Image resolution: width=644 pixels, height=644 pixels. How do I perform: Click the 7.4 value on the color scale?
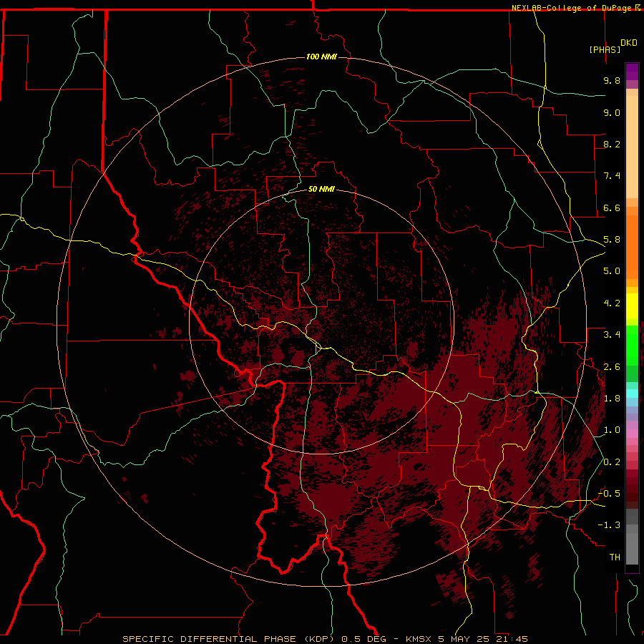point(612,176)
